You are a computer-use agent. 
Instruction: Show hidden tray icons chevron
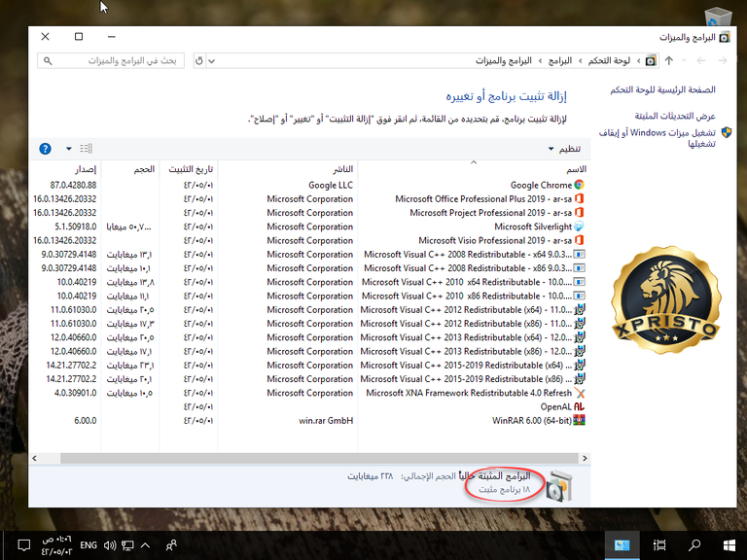pos(145,545)
